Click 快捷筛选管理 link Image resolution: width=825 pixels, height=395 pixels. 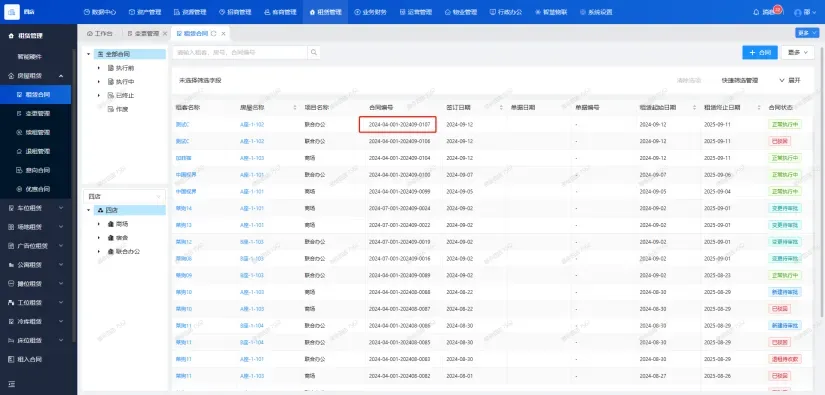(740, 80)
